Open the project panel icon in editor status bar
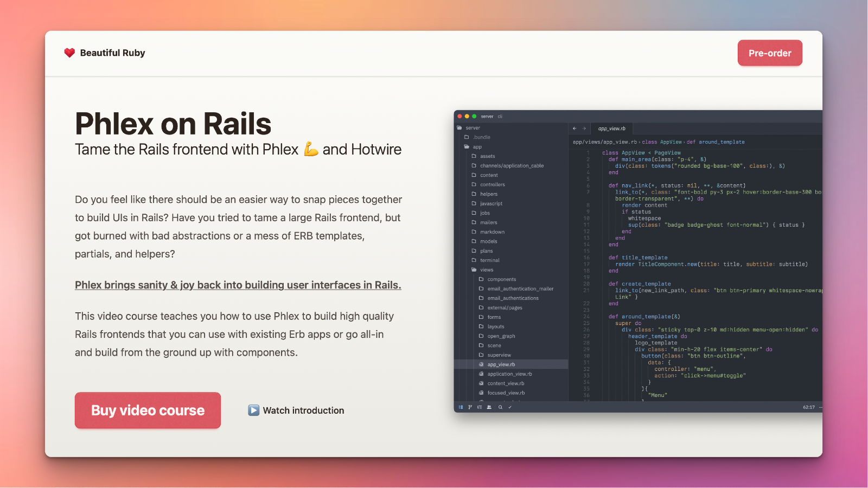The width and height of the screenshot is (868, 488). coord(461,407)
